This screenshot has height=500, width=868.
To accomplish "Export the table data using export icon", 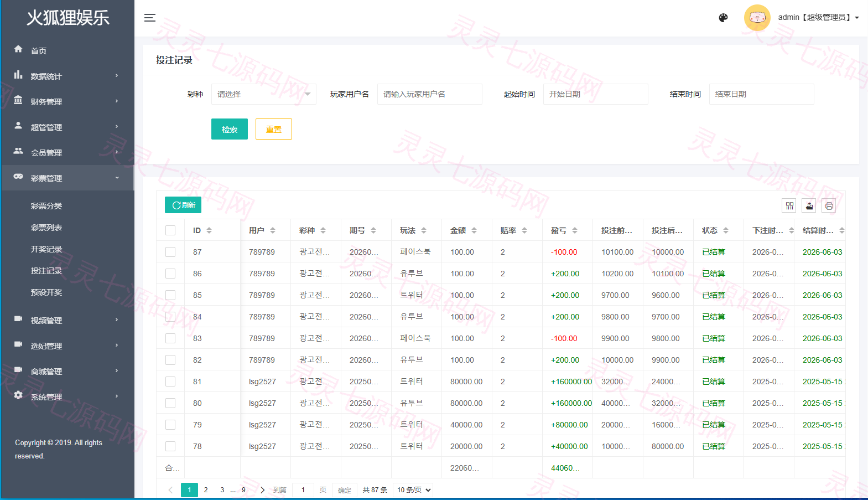I will tap(809, 206).
